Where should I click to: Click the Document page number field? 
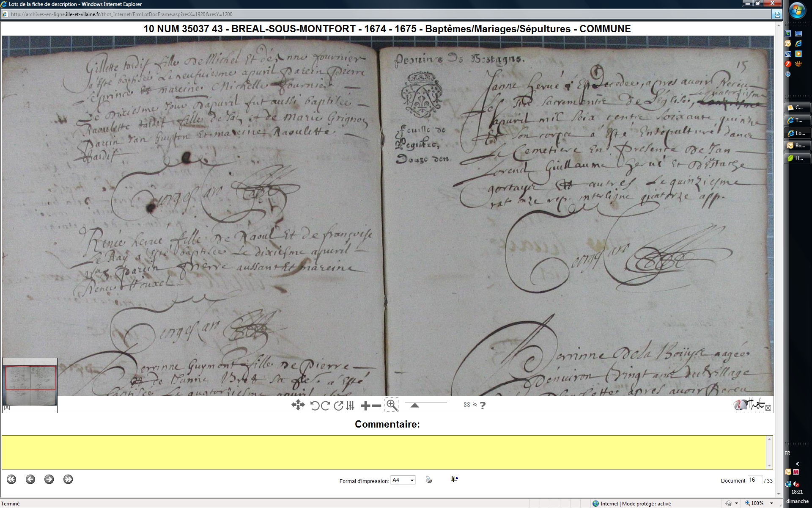coord(754,480)
